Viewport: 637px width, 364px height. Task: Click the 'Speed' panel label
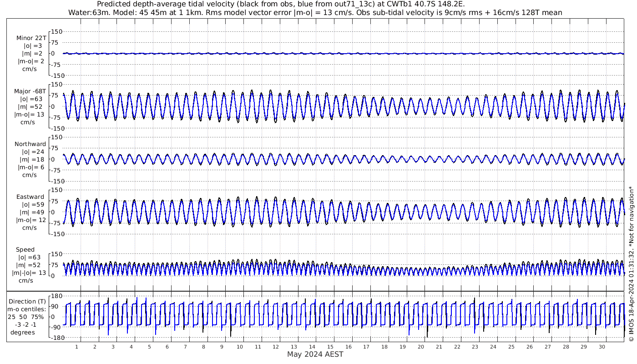25,250
